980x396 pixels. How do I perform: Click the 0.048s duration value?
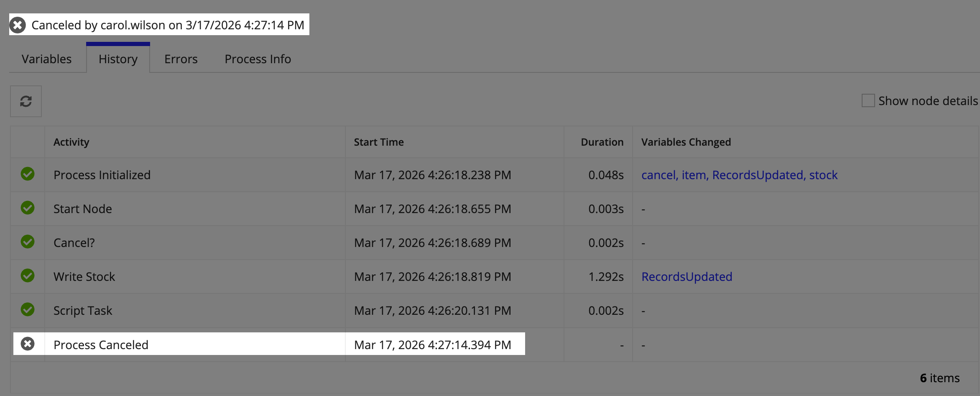click(x=606, y=175)
